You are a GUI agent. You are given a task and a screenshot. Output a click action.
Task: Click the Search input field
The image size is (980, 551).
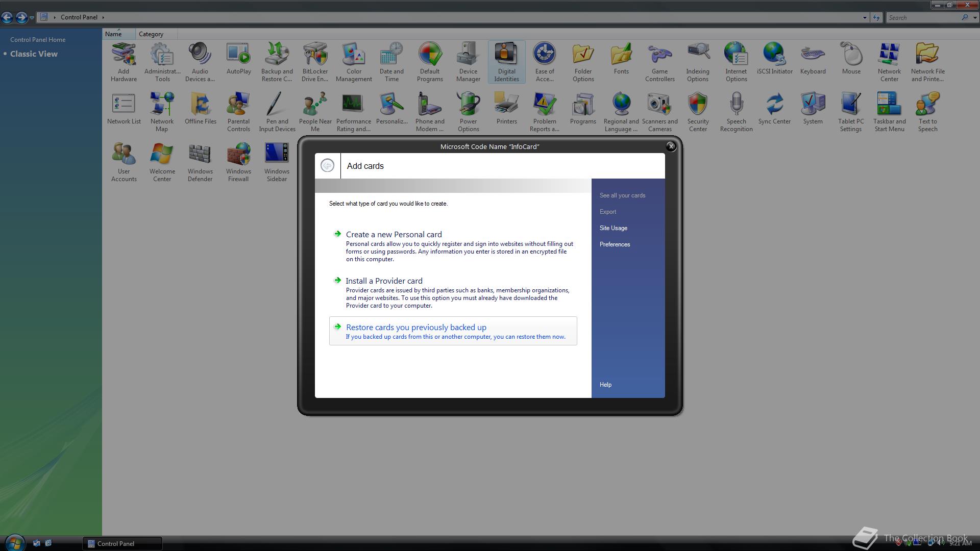(924, 17)
